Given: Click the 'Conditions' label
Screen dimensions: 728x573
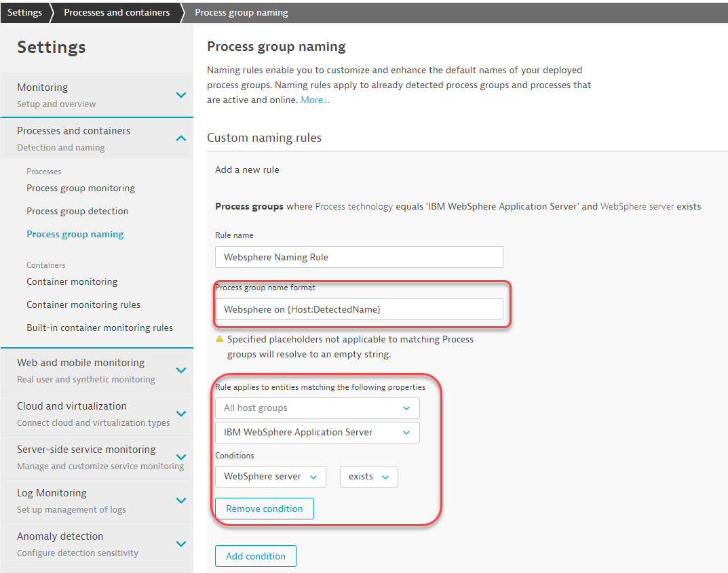Looking at the screenshot, I should pyautogui.click(x=235, y=456).
